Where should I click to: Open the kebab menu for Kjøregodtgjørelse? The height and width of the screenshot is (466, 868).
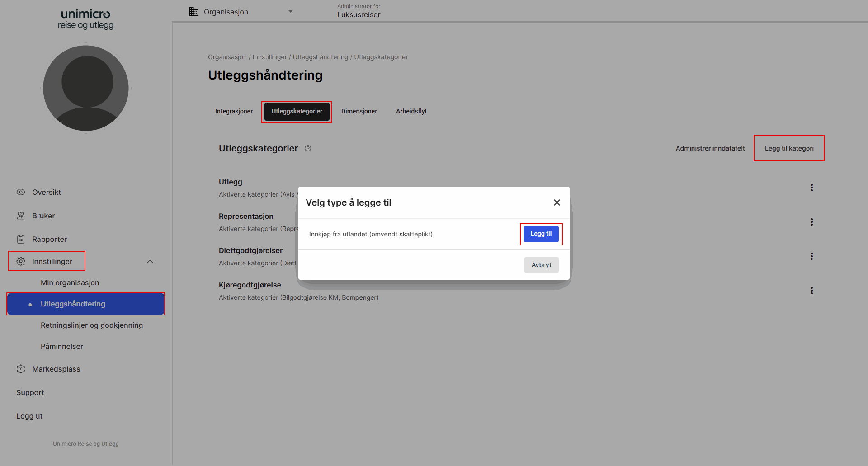pos(812,291)
